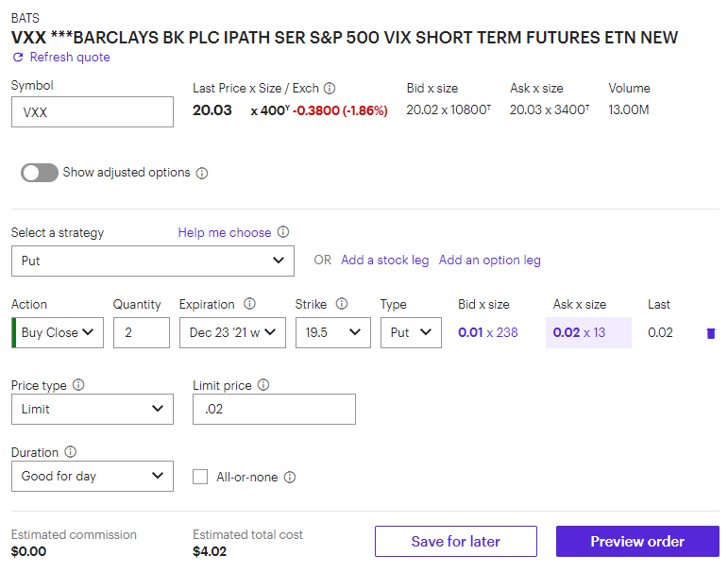Viewport: 728px width, 572px height.
Task: Expand the Select a strategy Put dropdown
Action: coord(153,261)
